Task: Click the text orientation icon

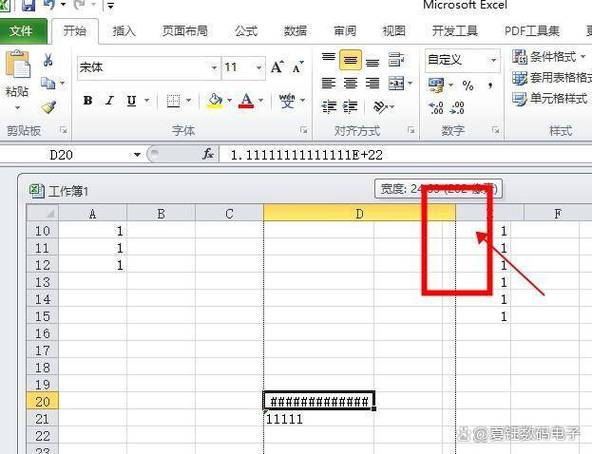Action: pyautogui.click(x=381, y=107)
